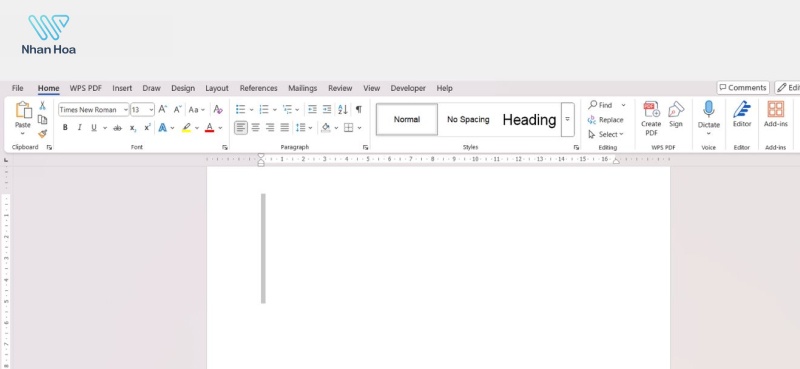
Task: Open the Editor icon
Action: [x=742, y=109]
